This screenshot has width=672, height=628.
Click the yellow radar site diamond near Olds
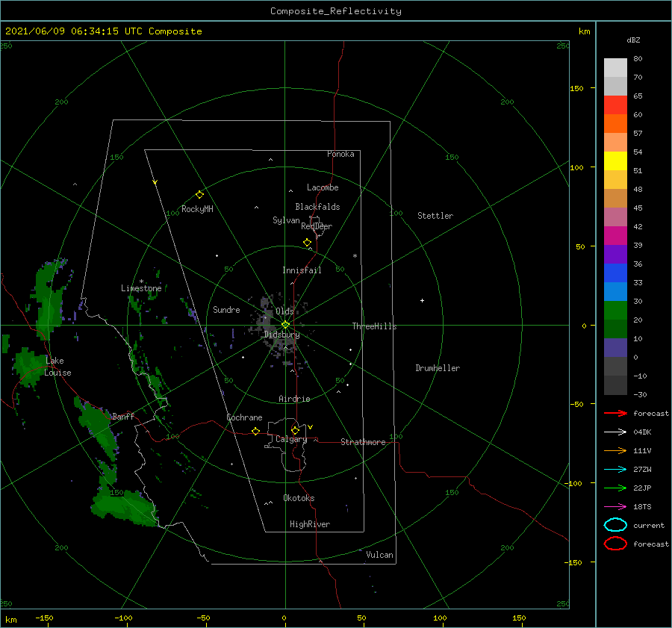[x=285, y=325]
